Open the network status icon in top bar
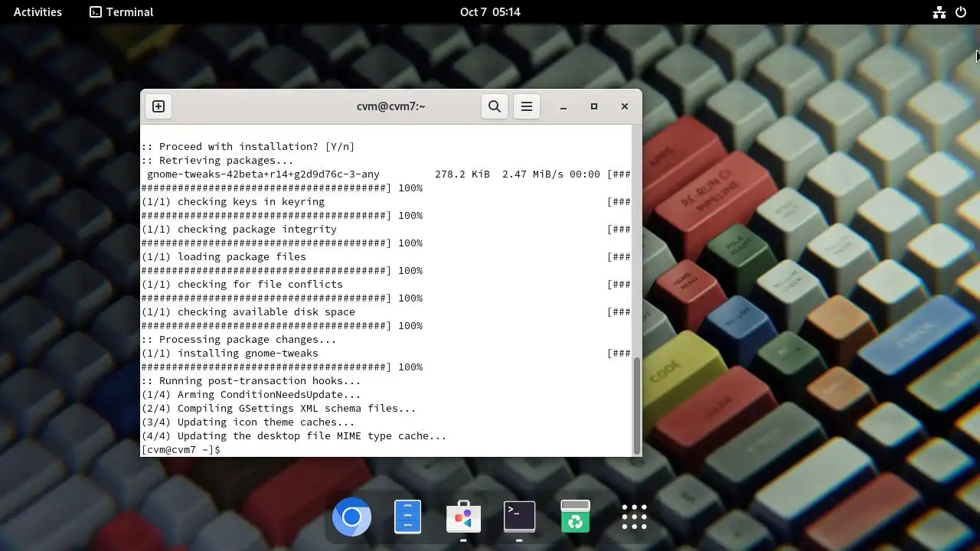The image size is (980, 551). tap(939, 12)
